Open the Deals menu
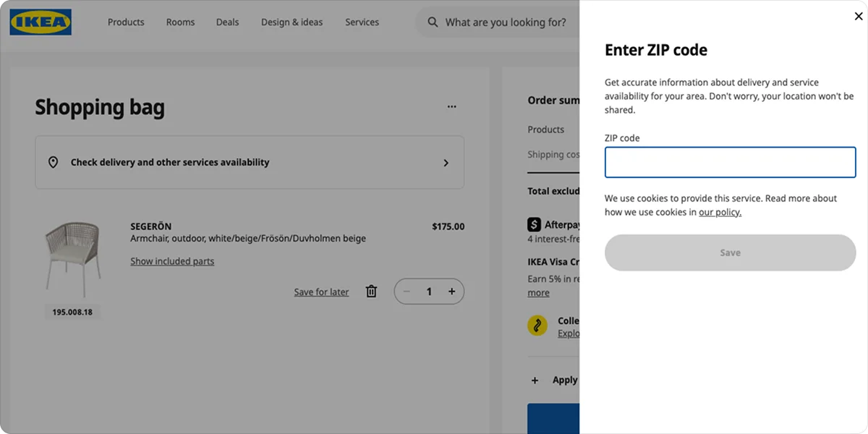The height and width of the screenshot is (434, 868). [x=227, y=22]
